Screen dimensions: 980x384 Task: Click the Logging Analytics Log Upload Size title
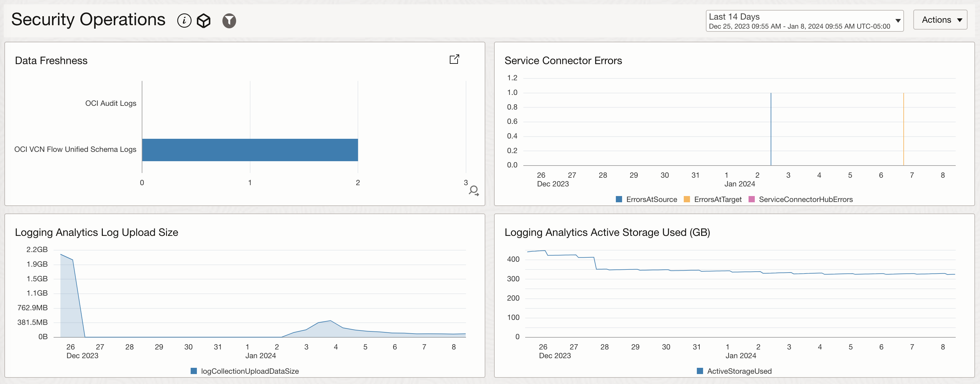[x=96, y=232]
